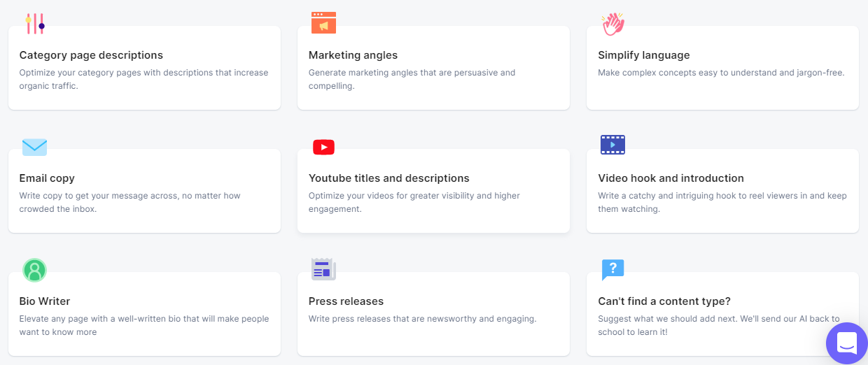The image size is (868, 365).
Task: Click the newspaper Press releases icon
Action: coord(323,269)
